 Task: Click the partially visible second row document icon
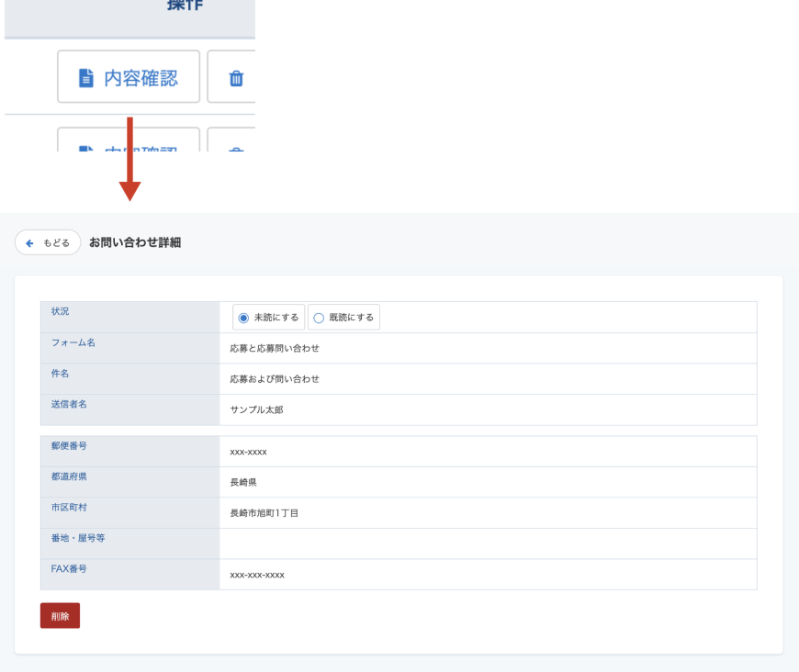[85, 147]
